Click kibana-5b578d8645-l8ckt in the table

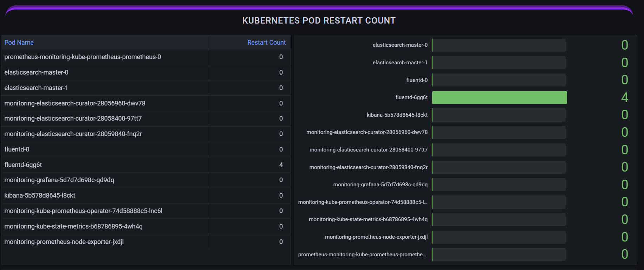pos(40,195)
